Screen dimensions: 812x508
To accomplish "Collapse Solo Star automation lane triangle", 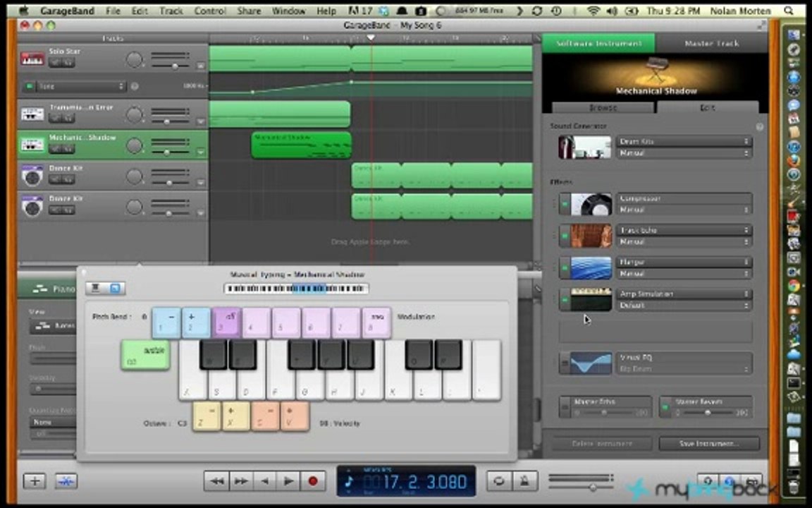I will (200, 66).
